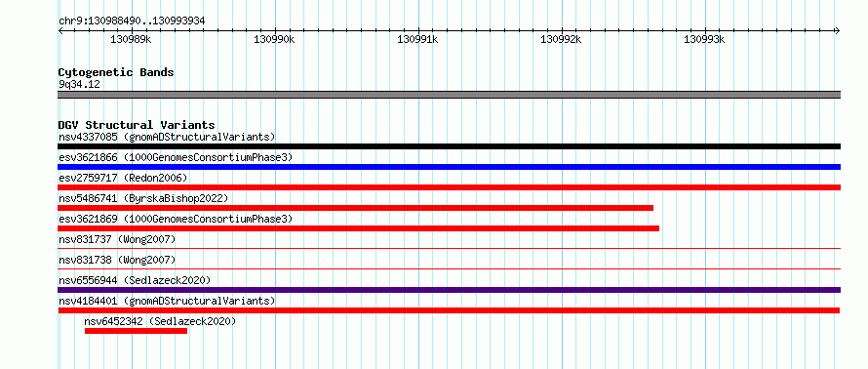
Task: Select the red nsv5486741 variant bar
Action: [355, 208]
